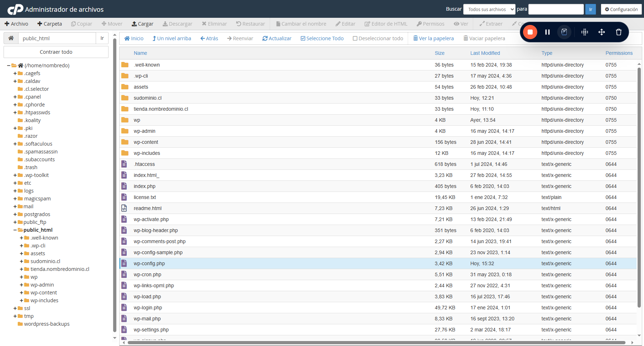
Task: Click the Contraer todo button
Action: (56, 52)
